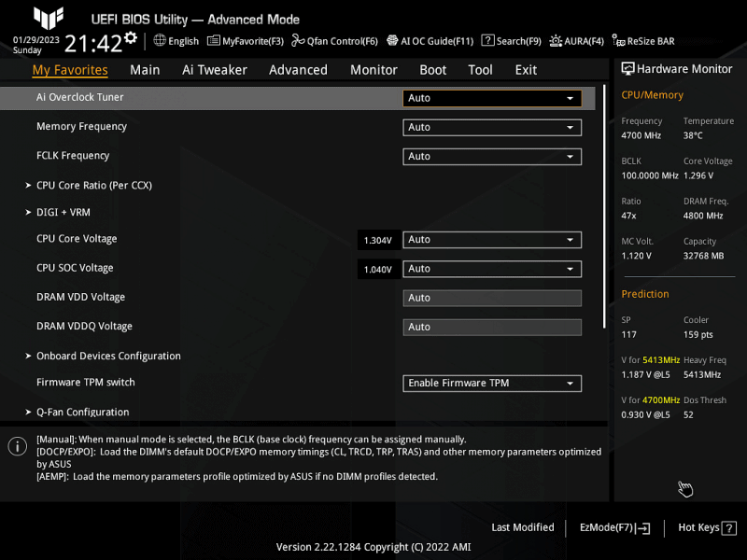
Task: Open FCLK Frequency dropdown
Action: coord(492,157)
